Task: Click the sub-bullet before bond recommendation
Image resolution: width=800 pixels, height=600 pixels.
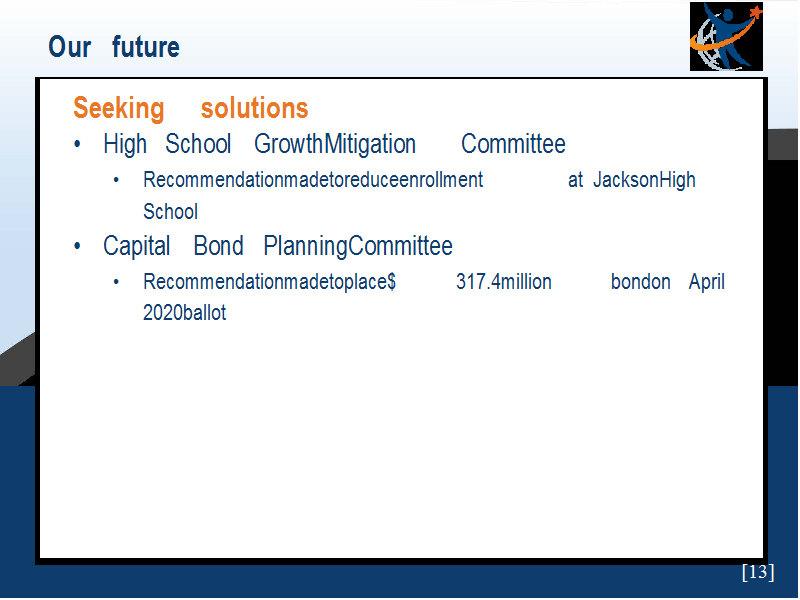Action: pos(116,282)
